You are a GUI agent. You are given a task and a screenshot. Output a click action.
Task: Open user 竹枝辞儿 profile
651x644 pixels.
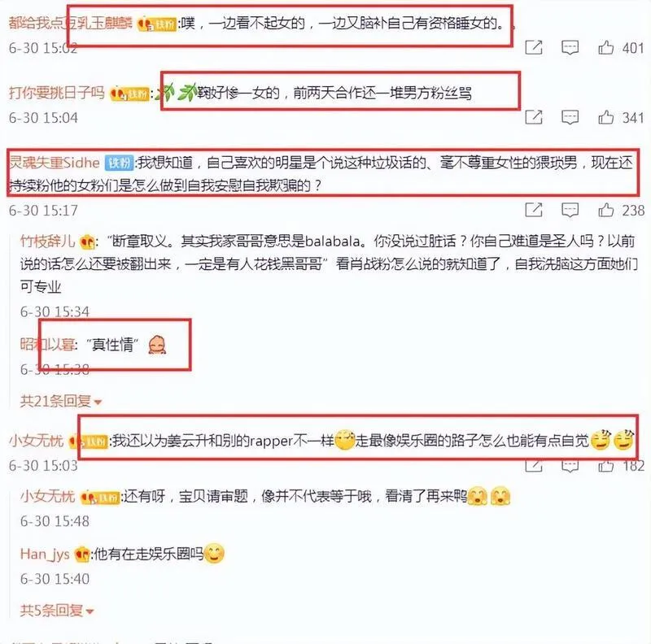coord(47,241)
